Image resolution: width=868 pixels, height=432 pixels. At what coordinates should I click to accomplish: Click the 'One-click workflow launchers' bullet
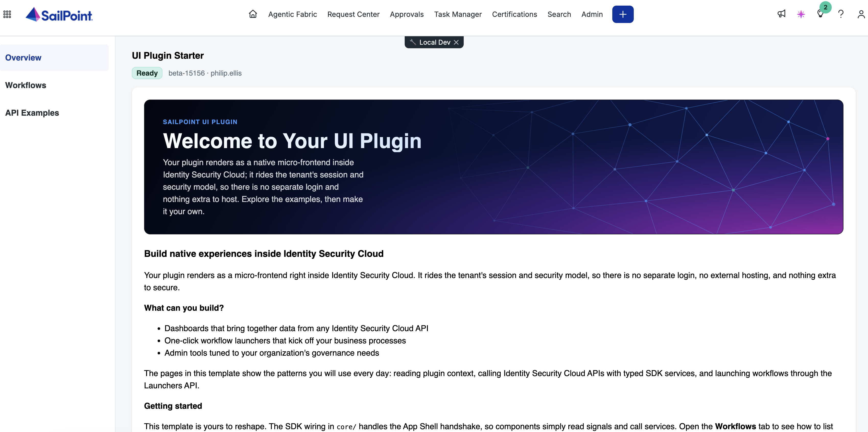point(285,340)
